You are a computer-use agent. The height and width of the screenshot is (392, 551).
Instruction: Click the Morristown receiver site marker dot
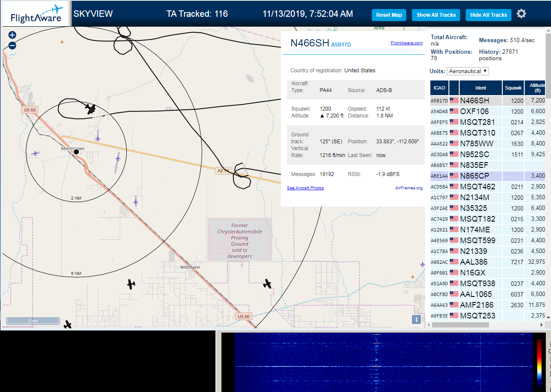(76, 151)
